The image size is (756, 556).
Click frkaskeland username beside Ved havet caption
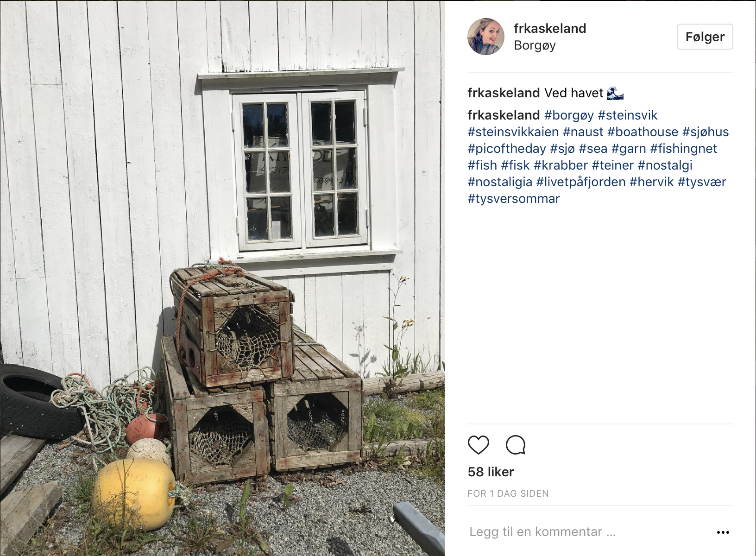click(504, 93)
